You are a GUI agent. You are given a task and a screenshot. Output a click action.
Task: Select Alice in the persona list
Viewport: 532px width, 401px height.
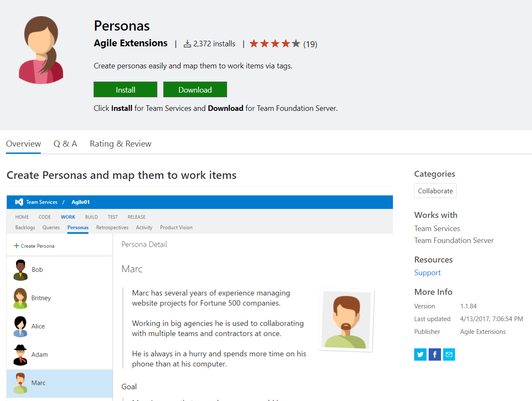(x=60, y=326)
